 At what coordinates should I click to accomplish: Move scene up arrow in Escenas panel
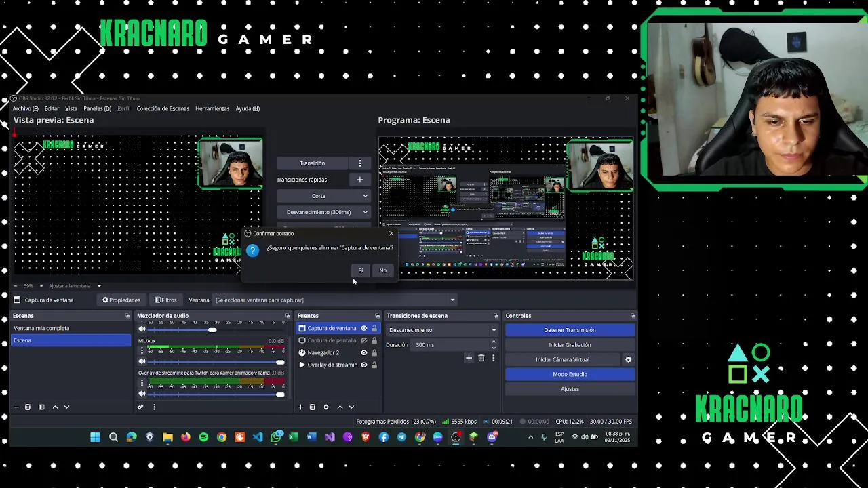(x=55, y=407)
